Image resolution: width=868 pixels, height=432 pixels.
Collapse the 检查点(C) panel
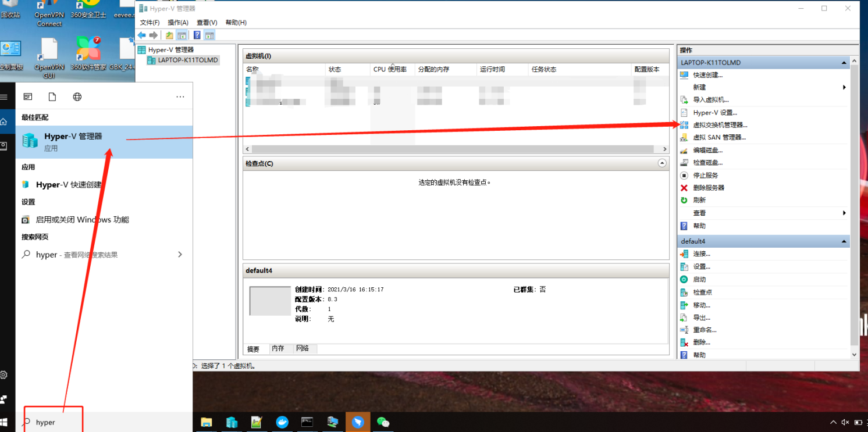point(662,163)
